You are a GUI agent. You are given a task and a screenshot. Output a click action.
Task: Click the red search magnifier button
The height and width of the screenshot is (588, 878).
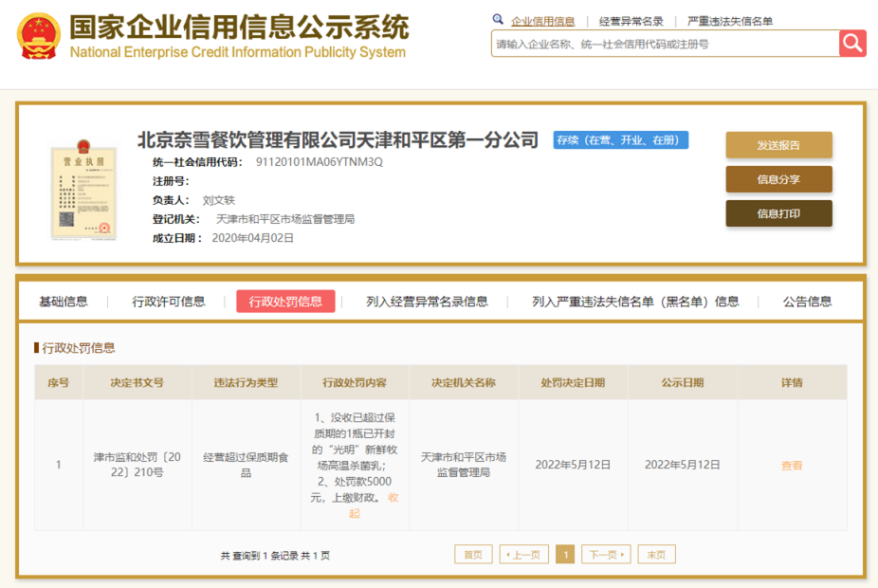(x=852, y=43)
